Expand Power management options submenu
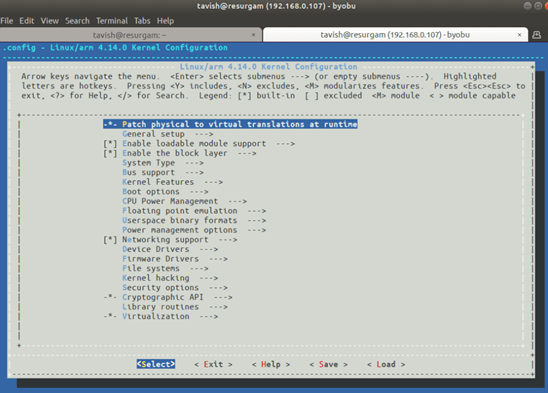Screen dimensions: 548x393 [x=194, y=230]
